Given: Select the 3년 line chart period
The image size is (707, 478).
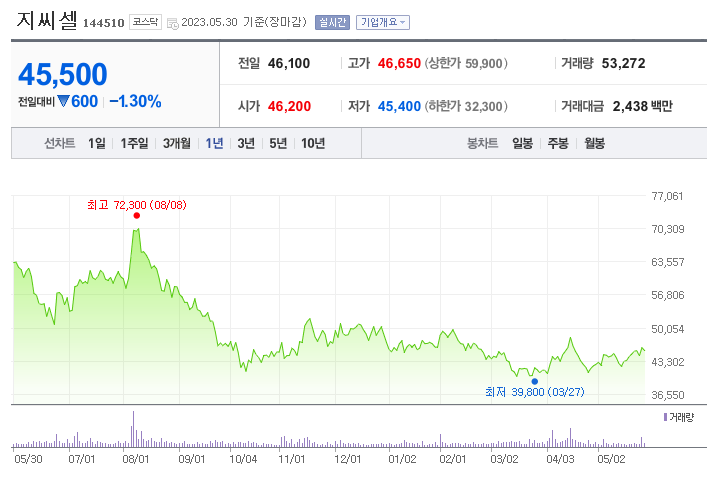Looking at the screenshot, I should pos(246,143).
